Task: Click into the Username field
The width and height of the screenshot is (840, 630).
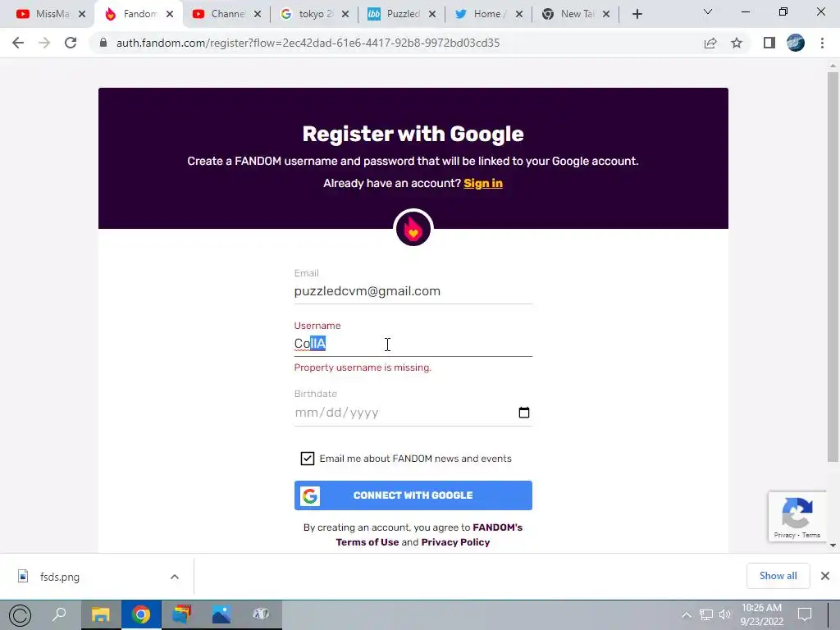Action: tap(413, 344)
